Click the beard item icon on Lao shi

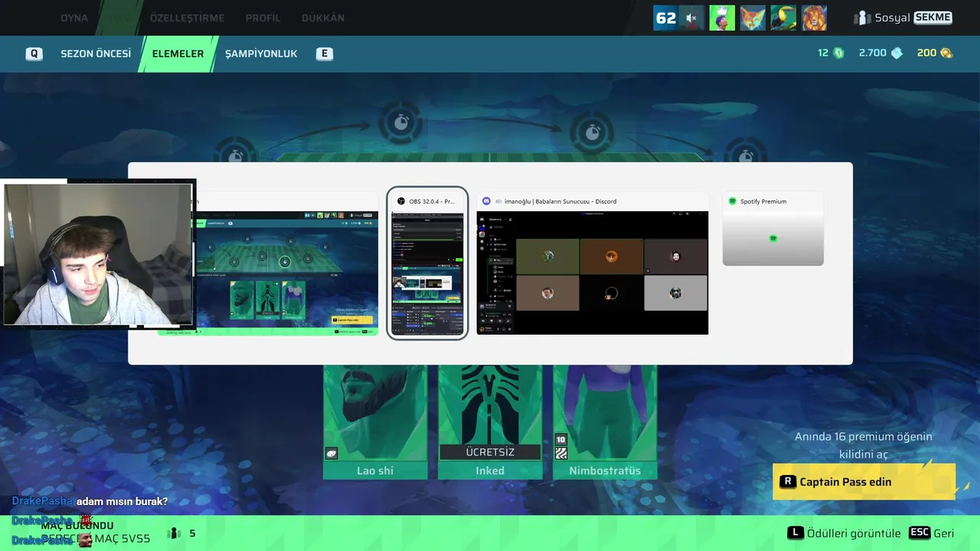[x=332, y=453]
